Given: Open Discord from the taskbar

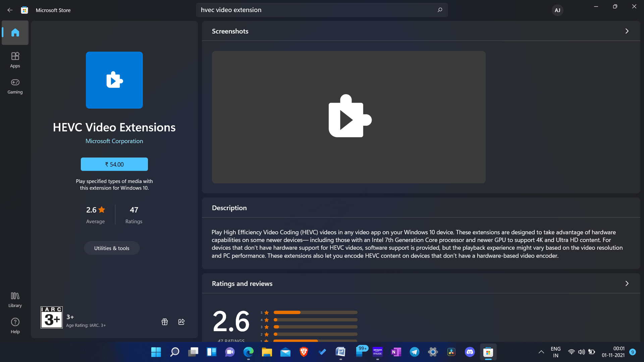Looking at the screenshot, I should [x=470, y=352].
